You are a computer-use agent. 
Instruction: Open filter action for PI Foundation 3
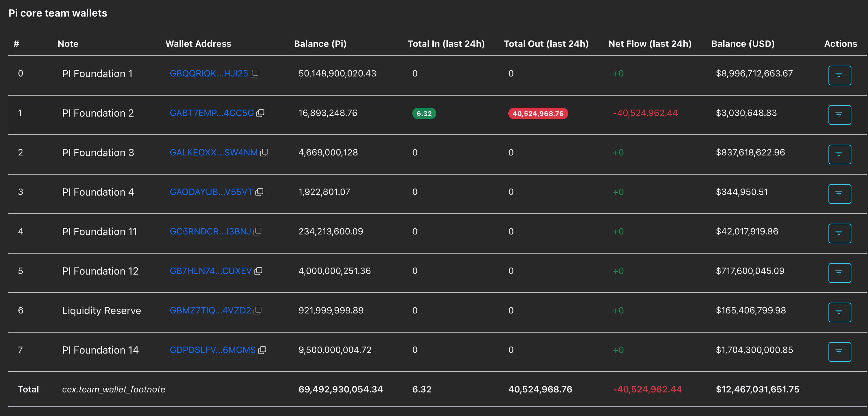click(x=839, y=154)
